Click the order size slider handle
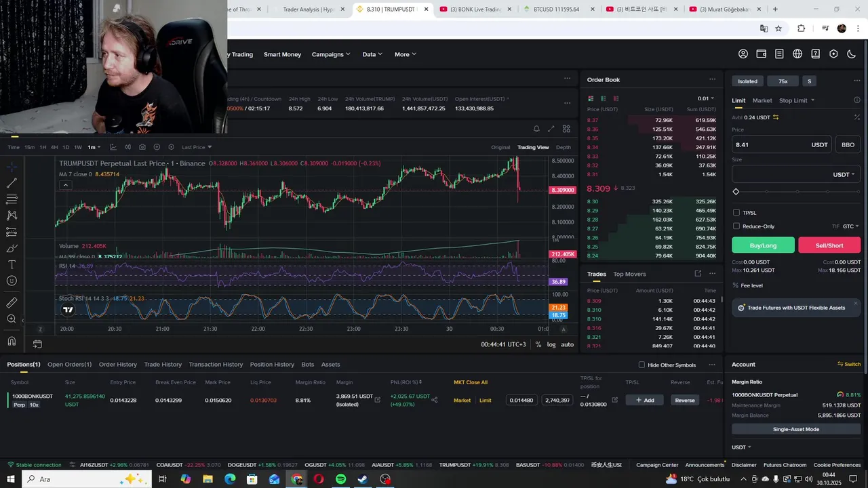Viewport: 868px width, 488px height. pyautogui.click(x=736, y=192)
